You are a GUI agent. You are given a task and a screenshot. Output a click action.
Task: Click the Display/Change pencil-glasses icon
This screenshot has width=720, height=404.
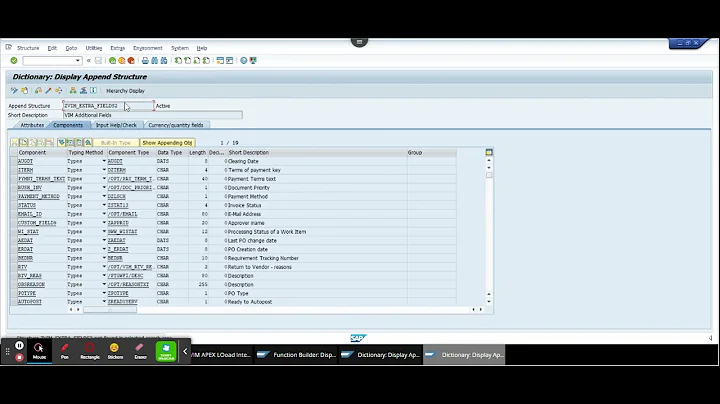coord(14,90)
